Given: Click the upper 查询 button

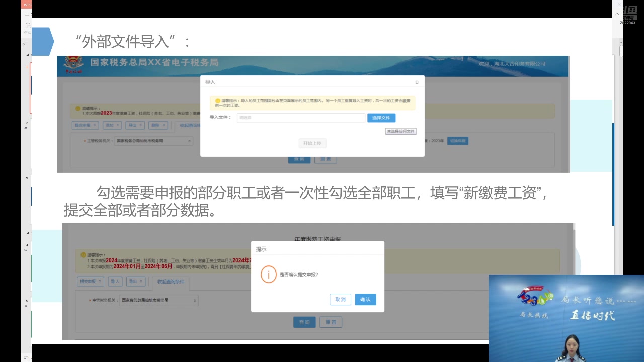Looking at the screenshot, I should [299, 159].
